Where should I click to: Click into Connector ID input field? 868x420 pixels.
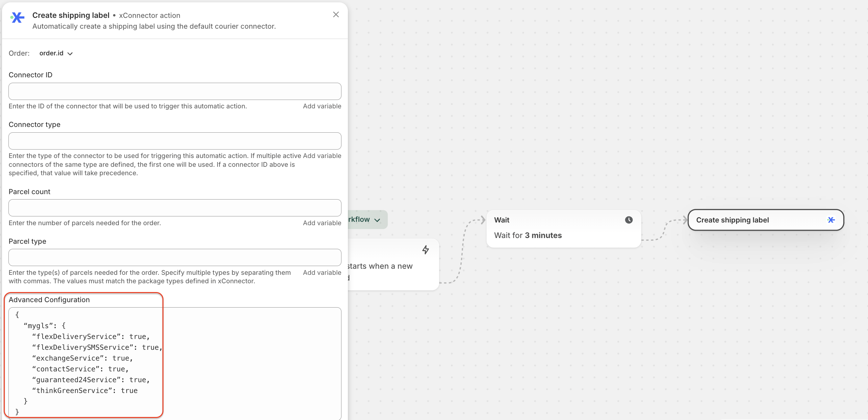coord(175,91)
